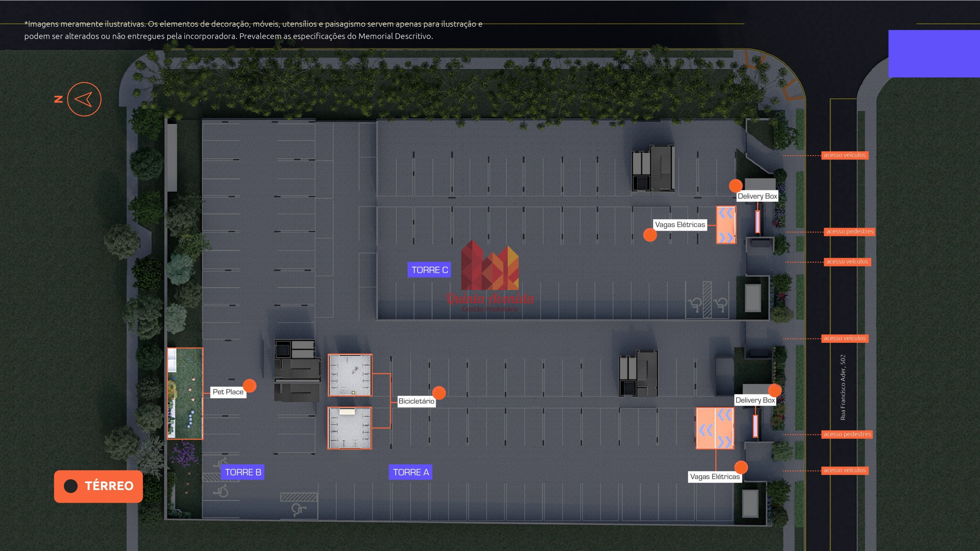The image size is (980, 551).
Task: Click the Bicicletário label
Action: [x=416, y=401]
